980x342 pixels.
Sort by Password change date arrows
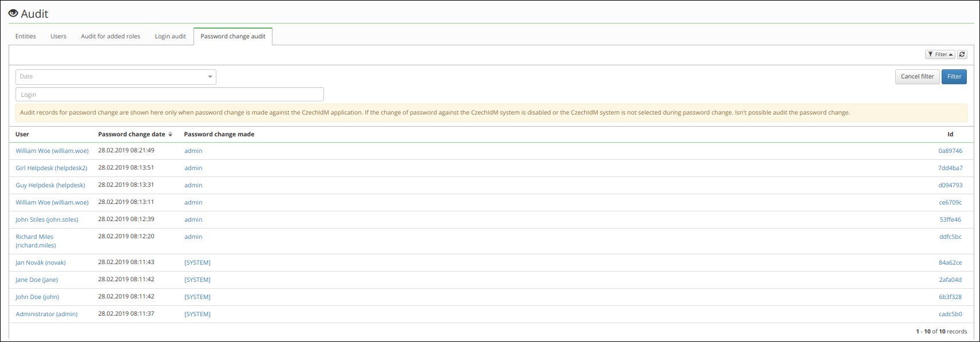click(x=170, y=135)
